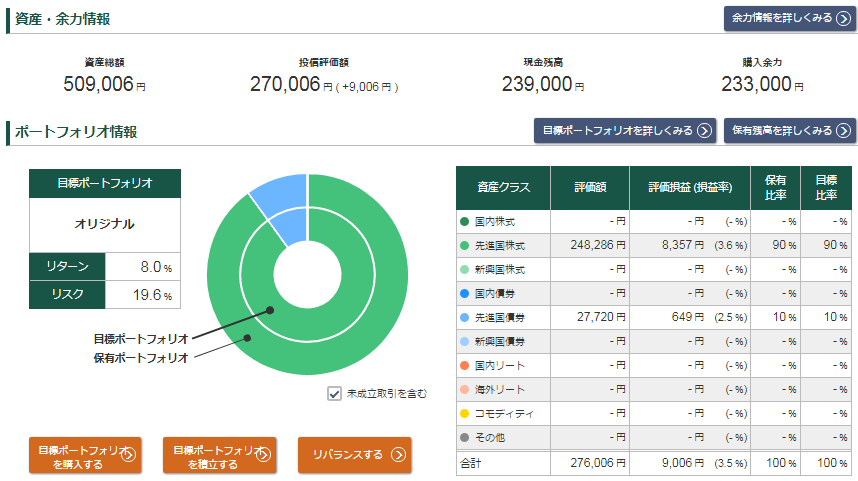Viewport: 858px width, 481px height.
Task: Click the 新興国債券 pale blue legend dot
Action: point(465,341)
